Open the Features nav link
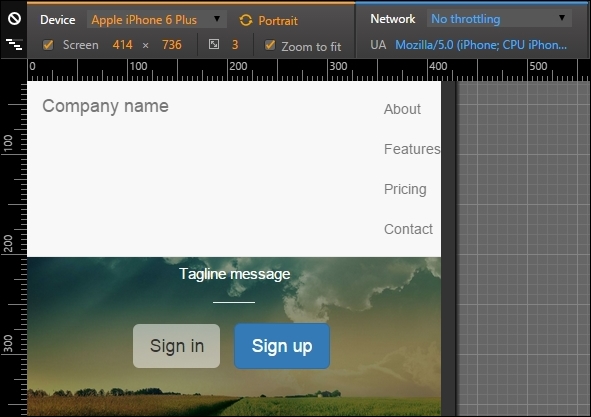Image resolution: width=591 pixels, height=417 pixels. point(412,149)
